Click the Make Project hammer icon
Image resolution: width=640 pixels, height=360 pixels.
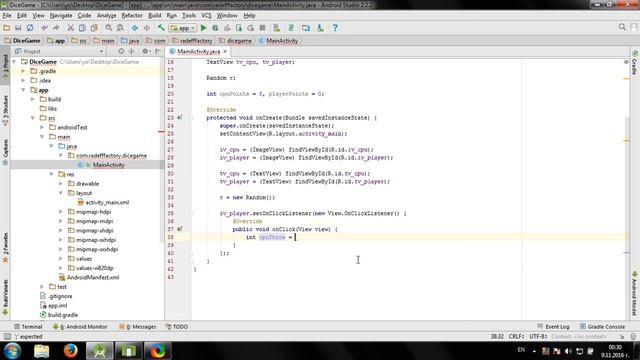(x=161, y=28)
